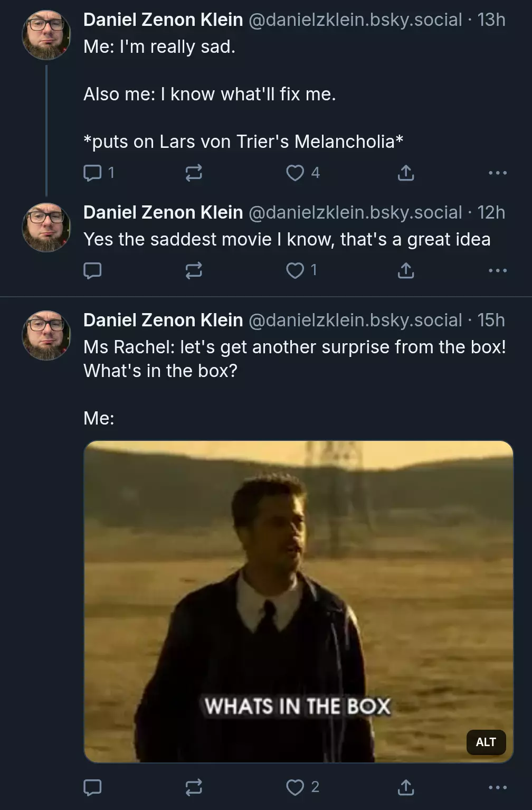Open the avatar on the 12h post
This screenshot has width=532, height=810.
point(46,228)
